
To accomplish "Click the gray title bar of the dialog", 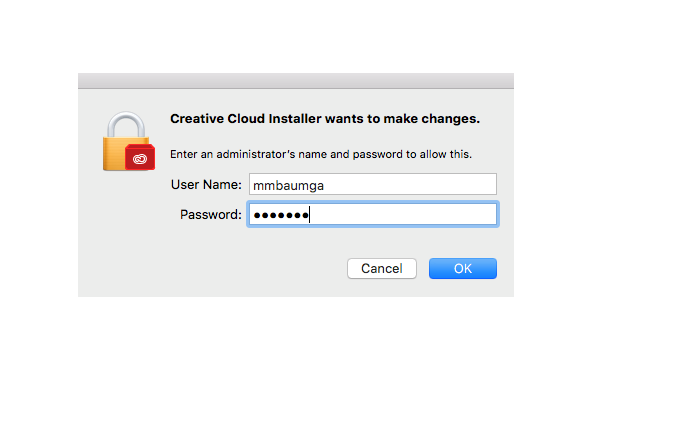I will click(x=296, y=81).
